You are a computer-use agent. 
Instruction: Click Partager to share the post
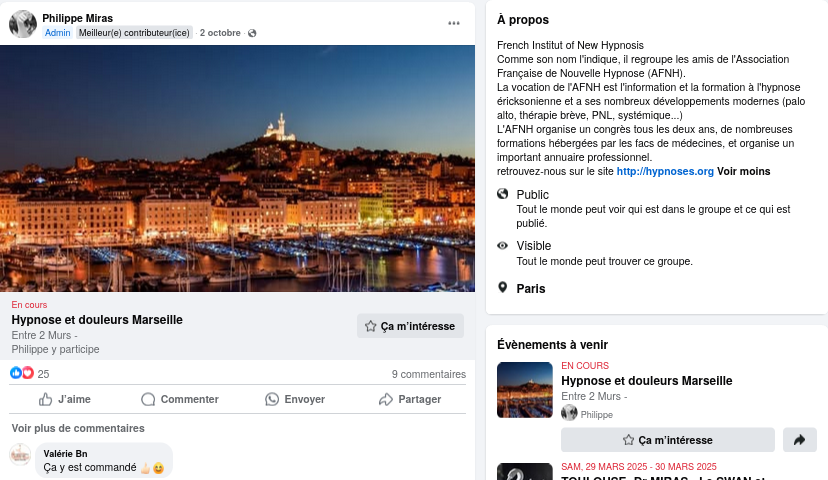click(410, 399)
